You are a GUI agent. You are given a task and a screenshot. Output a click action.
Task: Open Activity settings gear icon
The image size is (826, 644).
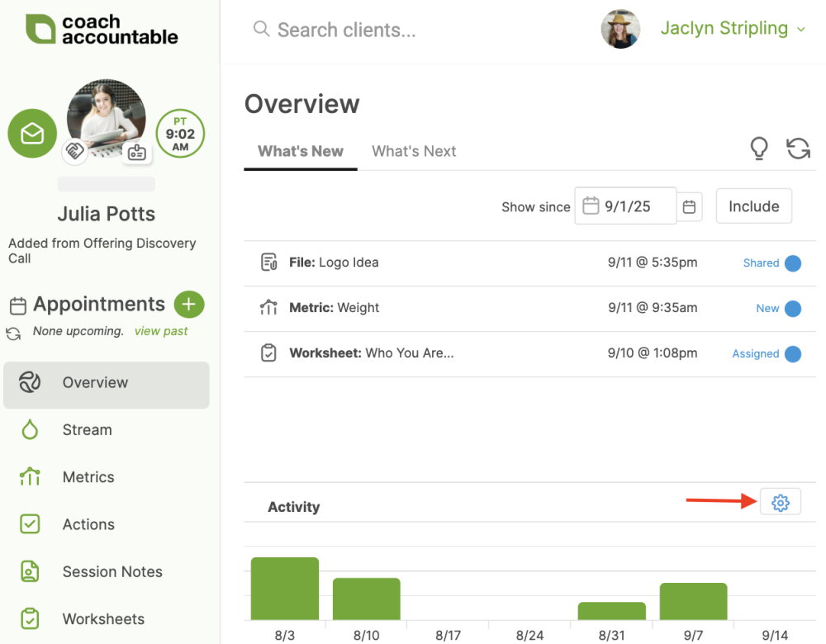(780, 503)
